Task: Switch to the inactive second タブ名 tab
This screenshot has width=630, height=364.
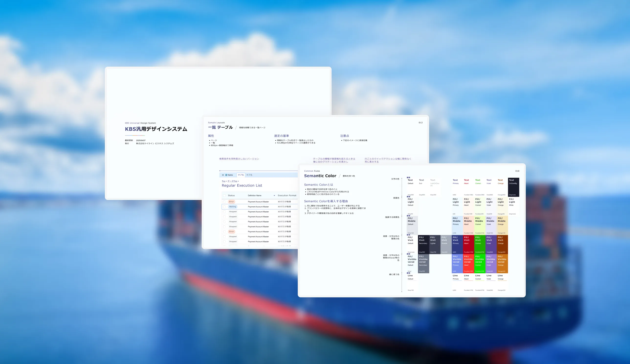Action: click(x=249, y=175)
